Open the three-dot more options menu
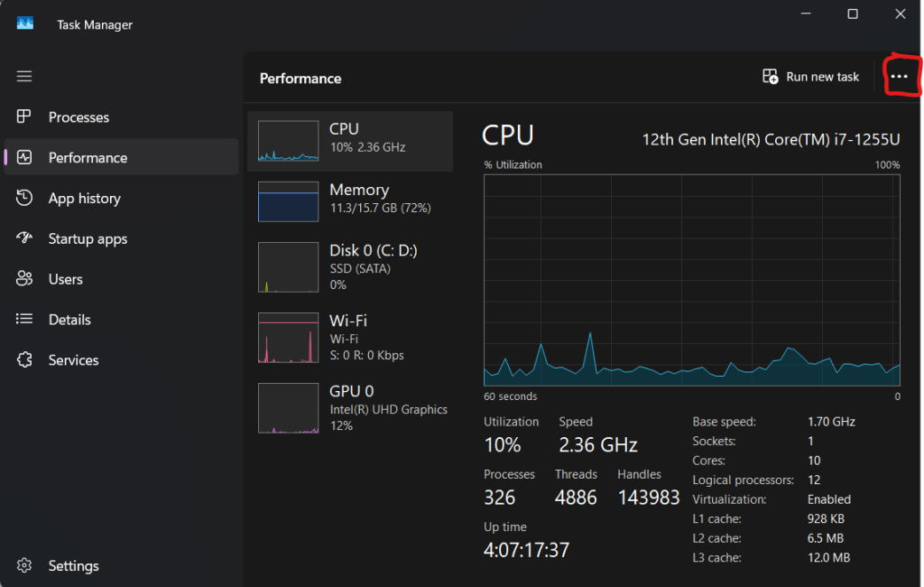 [900, 76]
